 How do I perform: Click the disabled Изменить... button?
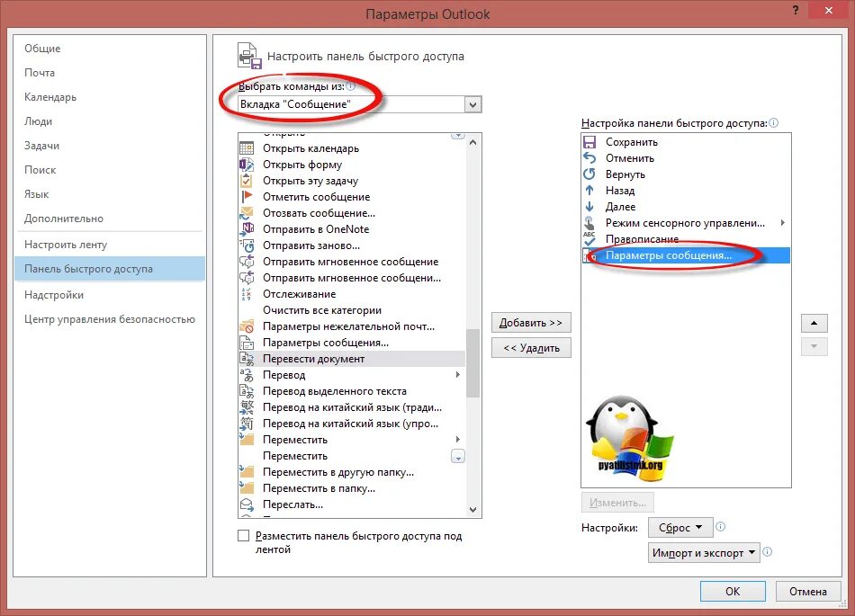[x=617, y=503]
